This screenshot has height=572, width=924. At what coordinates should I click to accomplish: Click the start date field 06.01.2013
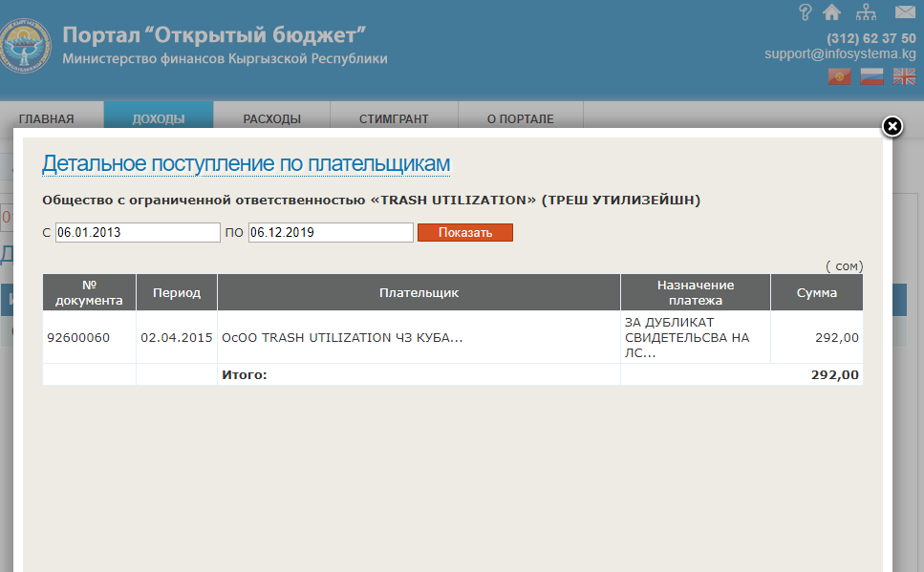tap(138, 232)
